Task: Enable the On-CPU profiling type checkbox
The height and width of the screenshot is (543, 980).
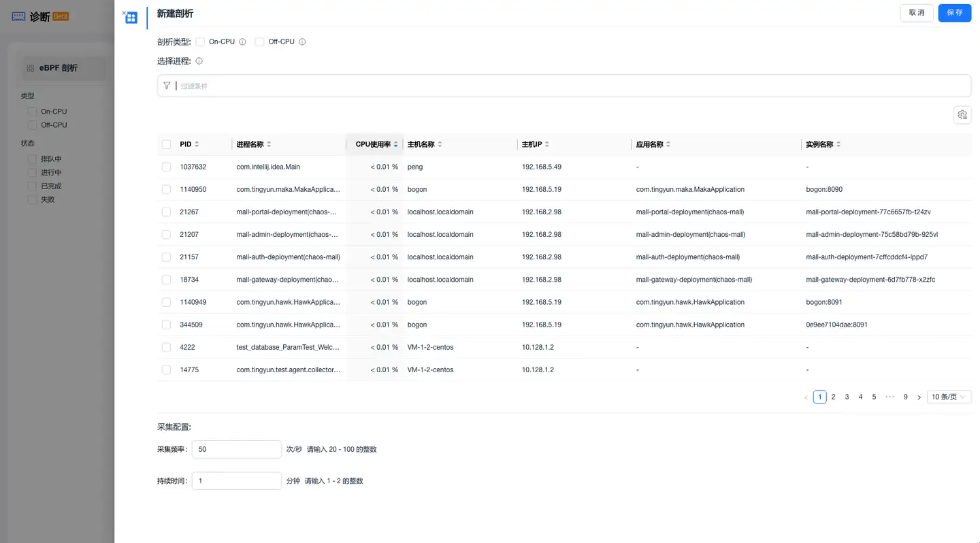Action: pos(200,42)
